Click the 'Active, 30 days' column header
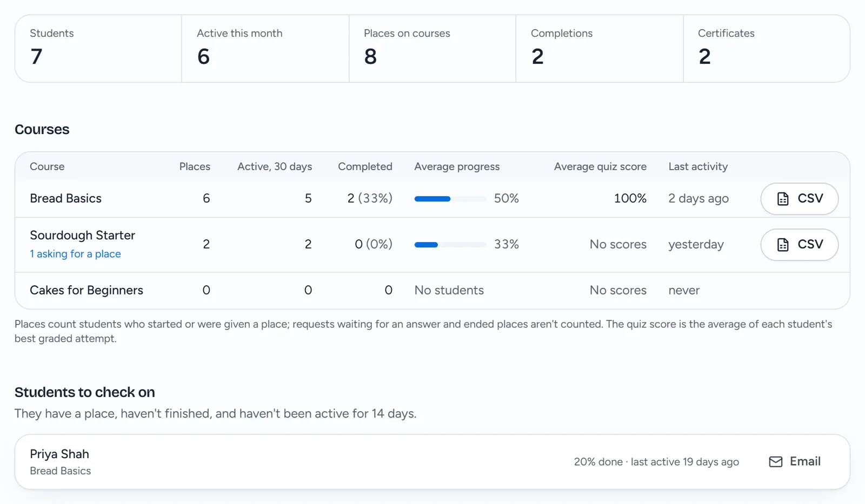Viewport: 865px width, 504px height. pyautogui.click(x=275, y=166)
